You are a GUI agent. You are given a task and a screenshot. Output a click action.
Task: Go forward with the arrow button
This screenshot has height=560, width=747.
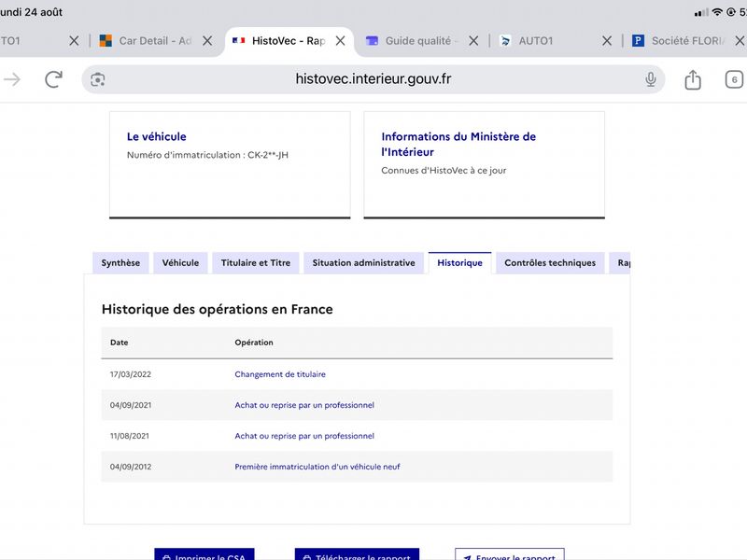click(12, 79)
